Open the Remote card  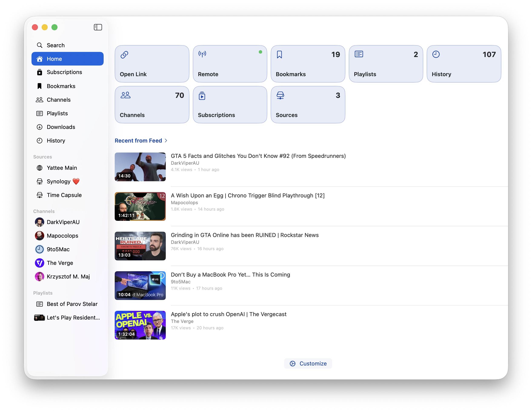230,64
